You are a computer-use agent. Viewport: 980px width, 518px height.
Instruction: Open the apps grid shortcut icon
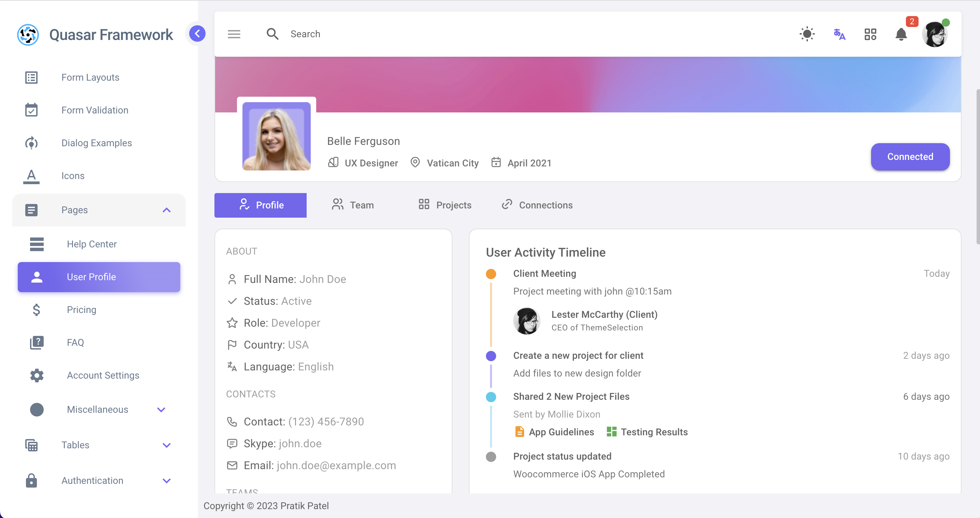870,34
